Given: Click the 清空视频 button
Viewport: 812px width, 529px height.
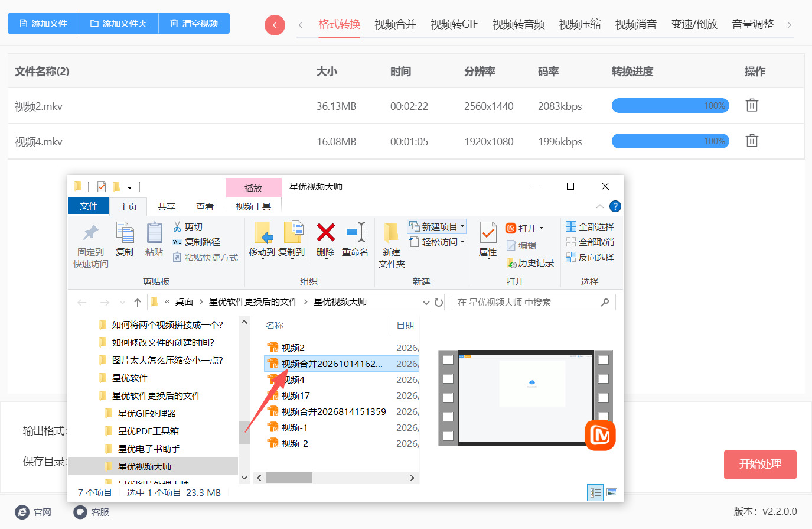Looking at the screenshot, I should 194,24.
